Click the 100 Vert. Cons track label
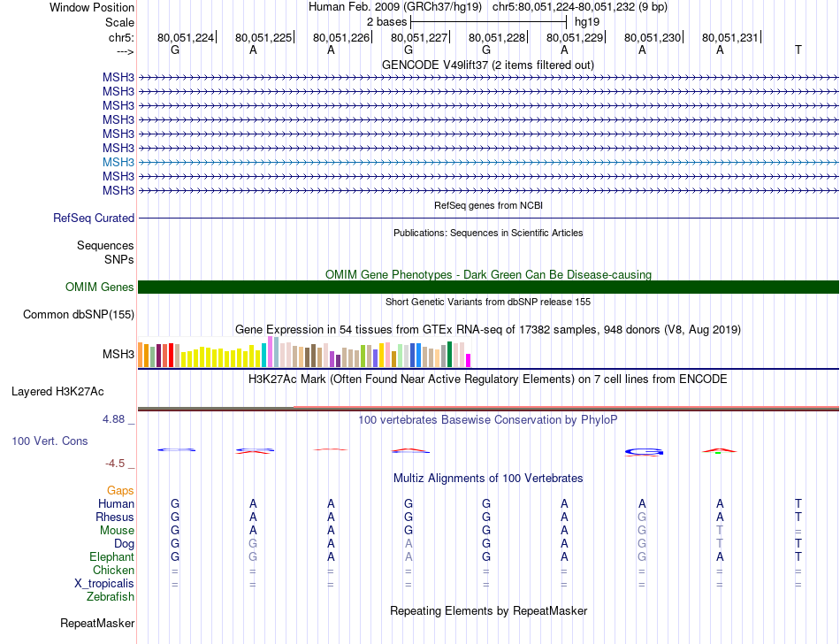 [50, 441]
